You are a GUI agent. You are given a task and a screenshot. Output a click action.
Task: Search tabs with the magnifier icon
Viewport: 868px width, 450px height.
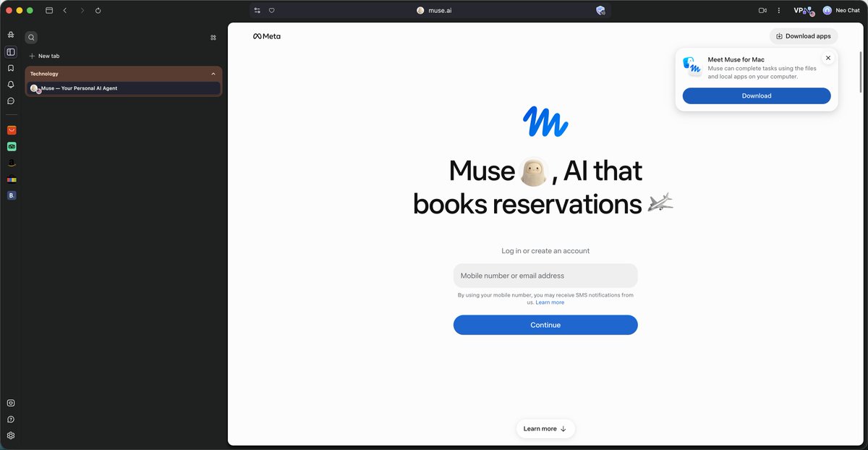click(x=31, y=38)
